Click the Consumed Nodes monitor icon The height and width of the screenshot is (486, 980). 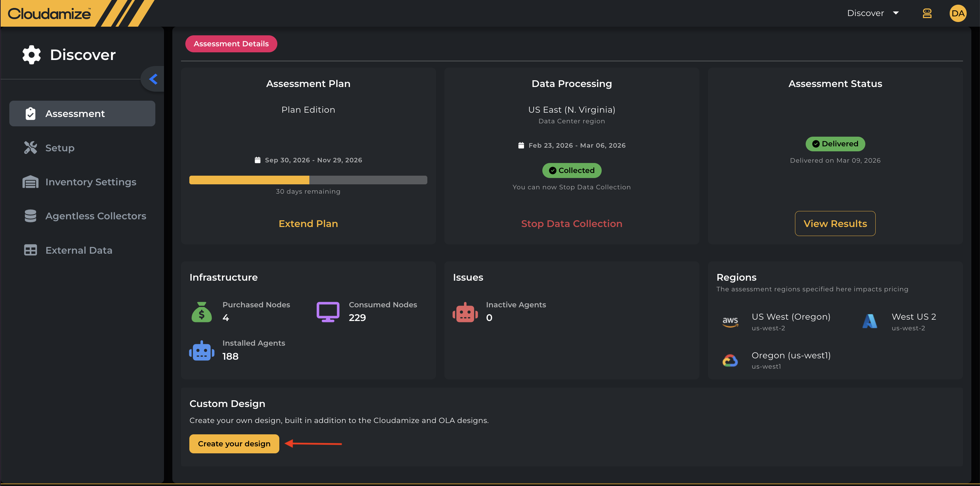click(328, 312)
